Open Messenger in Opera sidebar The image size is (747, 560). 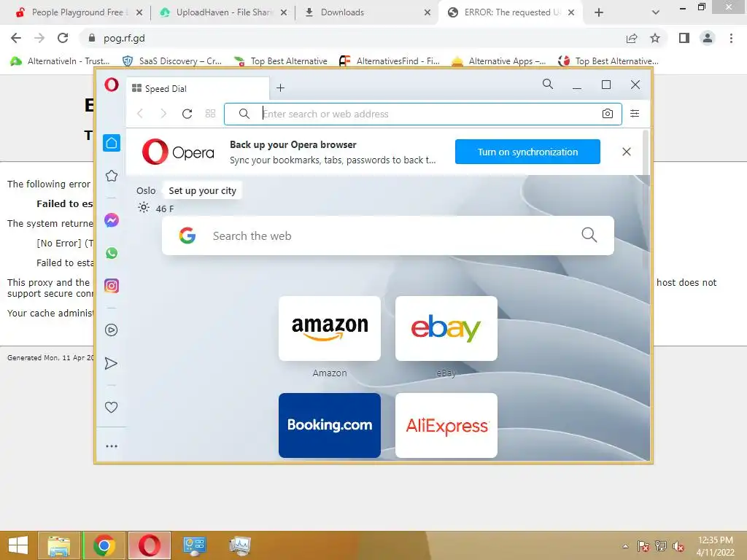coord(112,220)
